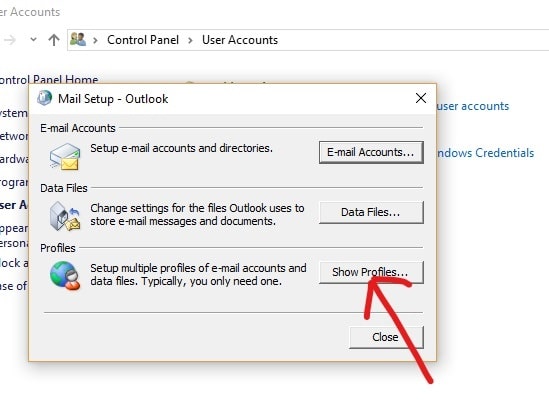549x403 pixels.
Task: Open the Data Files settings button
Action: (371, 212)
